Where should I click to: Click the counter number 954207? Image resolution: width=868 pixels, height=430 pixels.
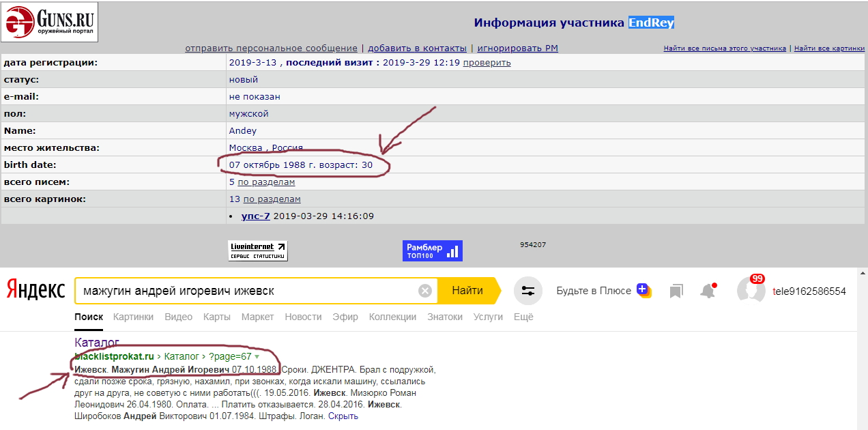point(533,244)
